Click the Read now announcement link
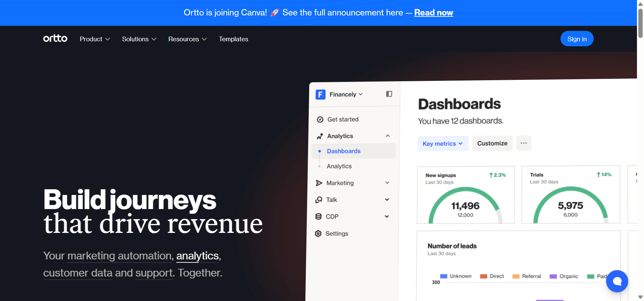 [x=434, y=13]
